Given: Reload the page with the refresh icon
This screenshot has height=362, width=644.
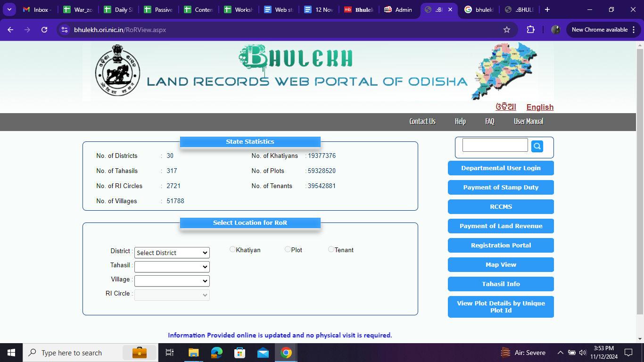Looking at the screenshot, I should 44,30.
